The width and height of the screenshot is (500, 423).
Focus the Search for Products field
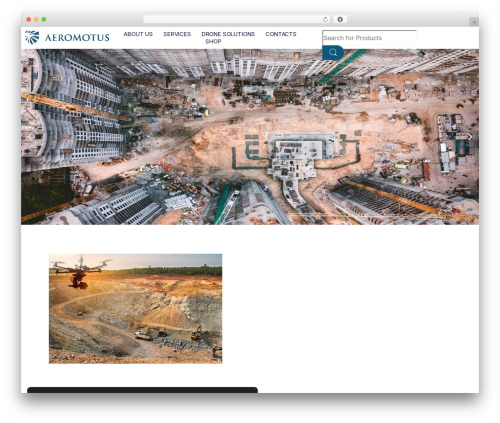tap(369, 38)
